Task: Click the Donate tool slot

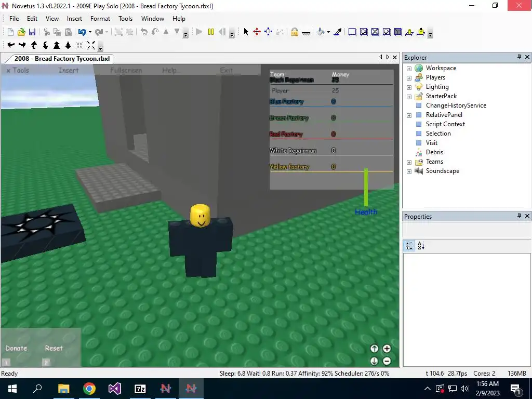Action: pyautogui.click(x=16, y=348)
